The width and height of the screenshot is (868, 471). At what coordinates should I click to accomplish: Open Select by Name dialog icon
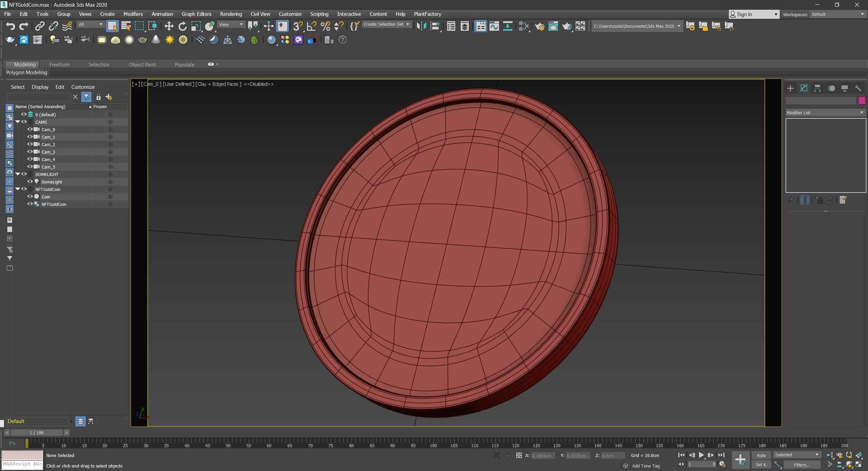click(x=126, y=26)
